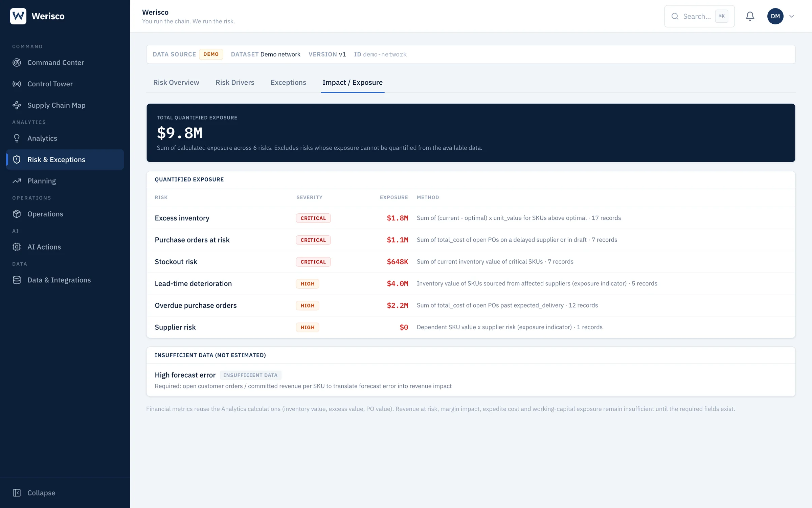Click the Werisco logo icon
Image resolution: width=812 pixels, height=508 pixels.
tap(18, 16)
